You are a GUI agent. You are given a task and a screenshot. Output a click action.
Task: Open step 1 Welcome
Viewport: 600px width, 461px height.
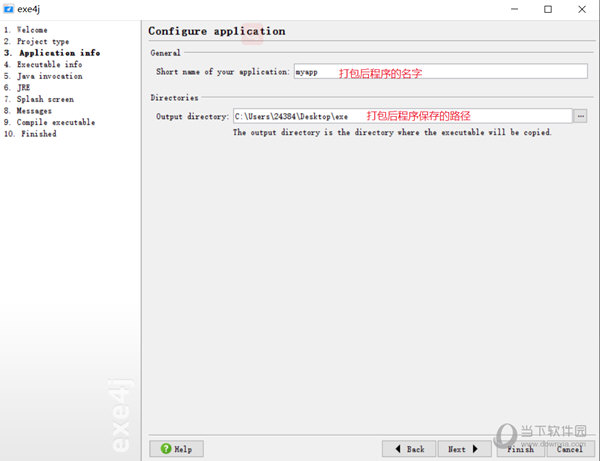pyautogui.click(x=26, y=30)
